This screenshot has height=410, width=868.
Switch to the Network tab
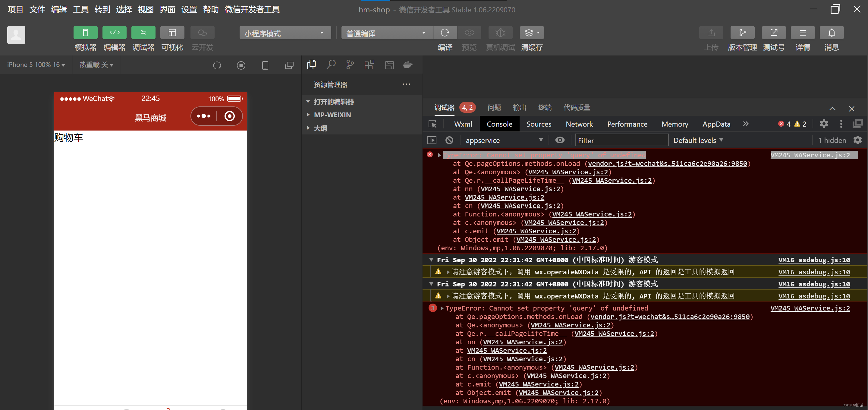click(579, 124)
